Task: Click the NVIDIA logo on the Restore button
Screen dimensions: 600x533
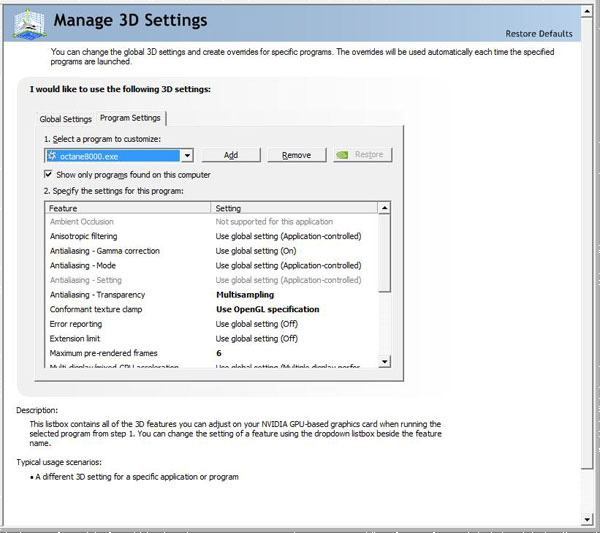Action: [342, 155]
